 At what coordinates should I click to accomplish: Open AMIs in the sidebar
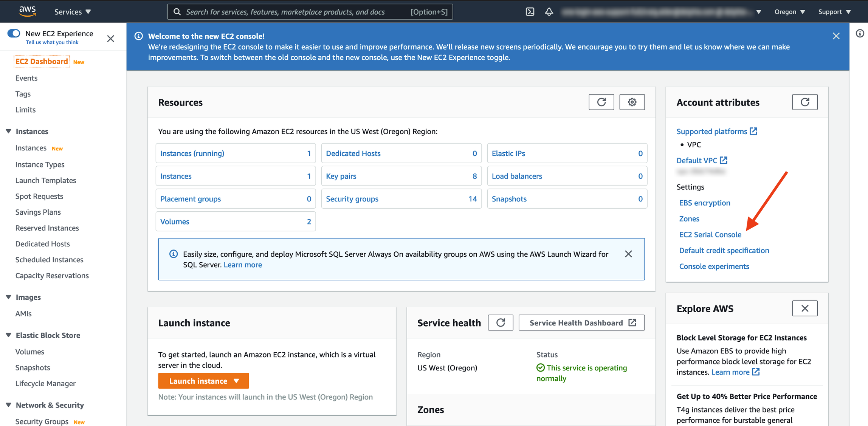23,313
